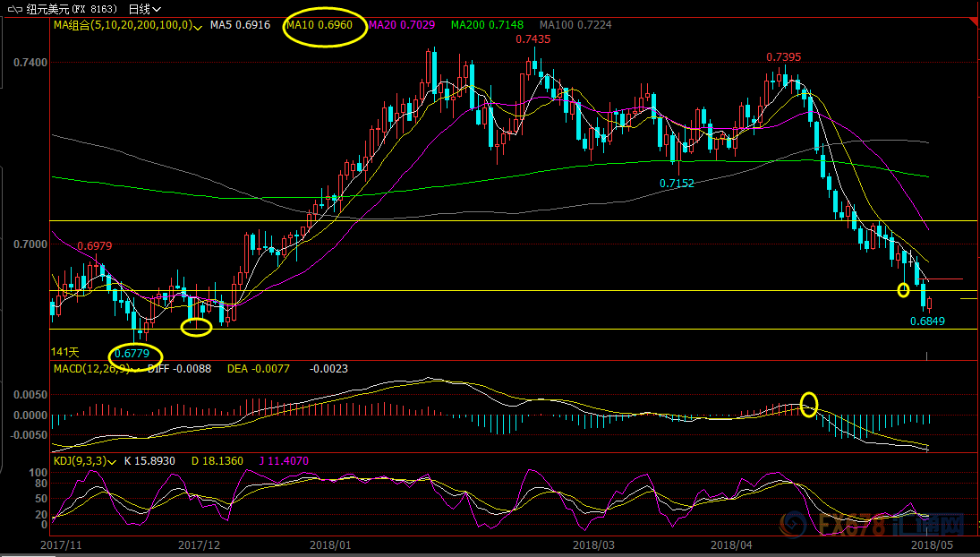Click the 2018/05 date axis label
Image resolution: width=980 pixels, height=557 pixels.
tap(932, 545)
